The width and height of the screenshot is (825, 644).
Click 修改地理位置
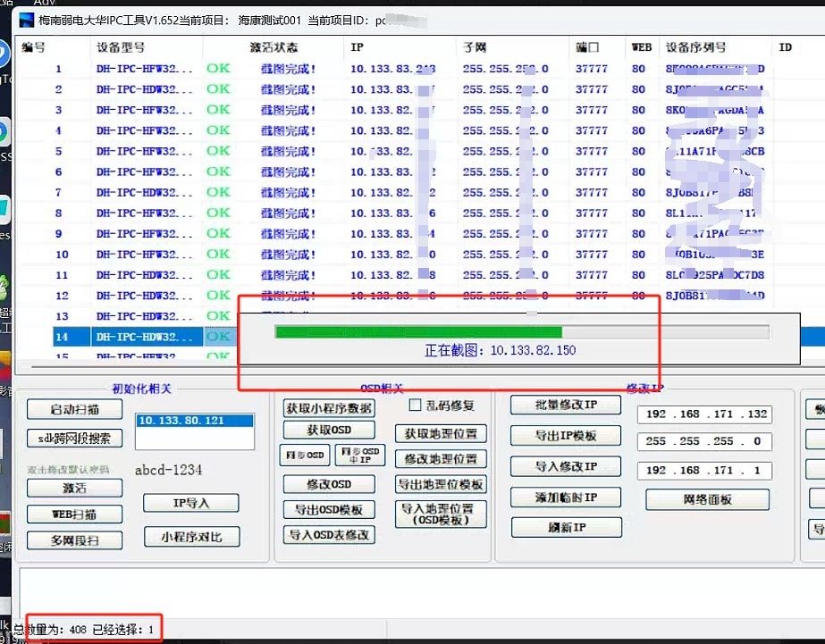441,459
